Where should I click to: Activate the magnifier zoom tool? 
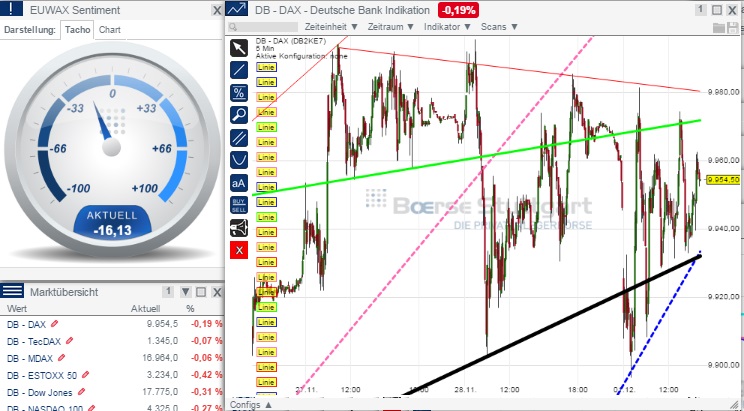[239, 115]
